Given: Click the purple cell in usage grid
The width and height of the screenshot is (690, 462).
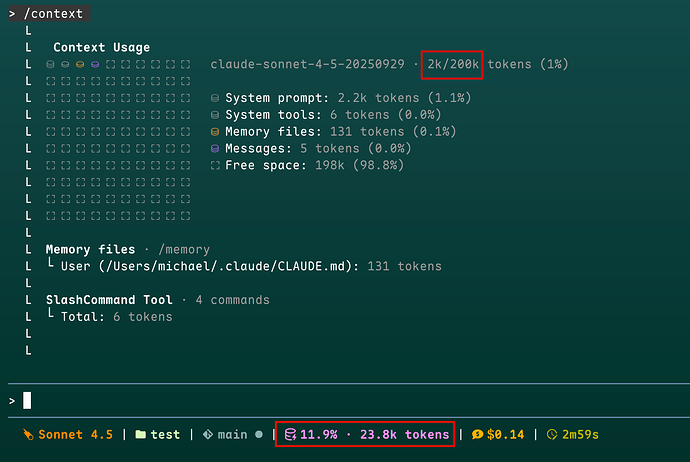Looking at the screenshot, I should (x=95, y=64).
